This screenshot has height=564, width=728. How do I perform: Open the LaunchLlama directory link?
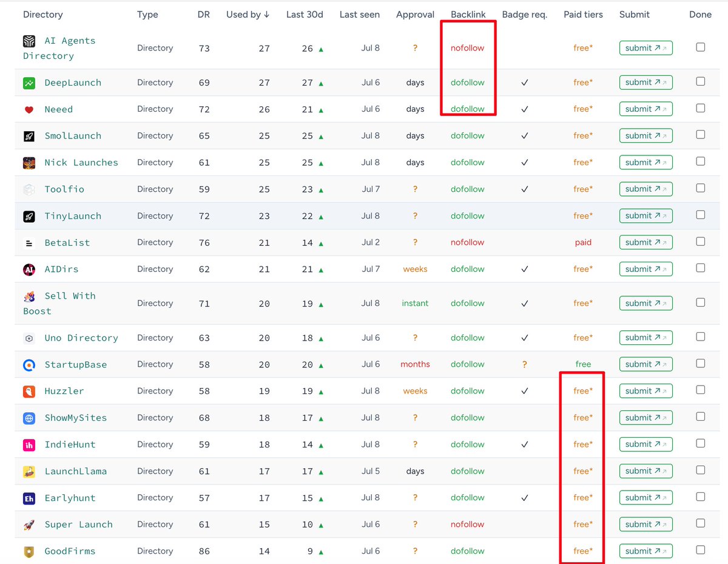75,471
